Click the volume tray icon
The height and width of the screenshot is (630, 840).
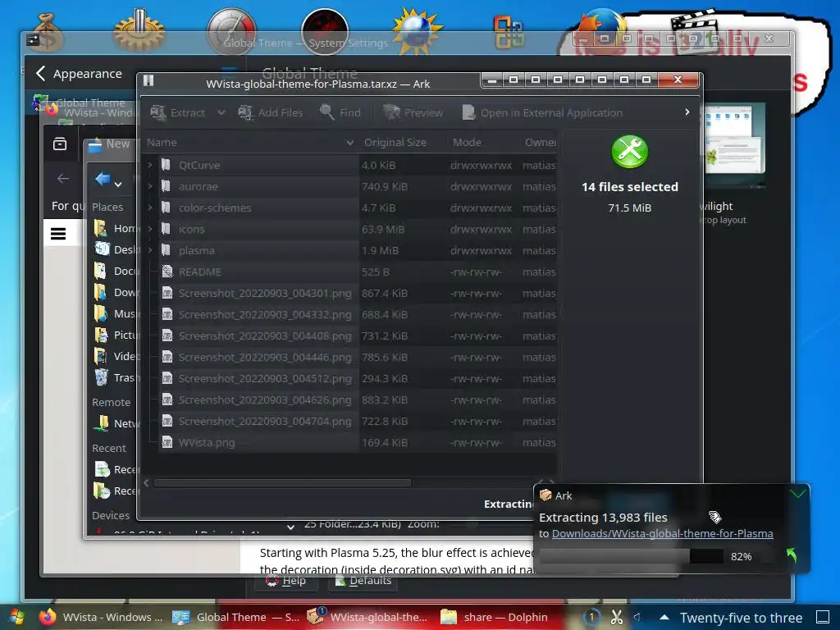pyautogui.click(x=638, y=617)
